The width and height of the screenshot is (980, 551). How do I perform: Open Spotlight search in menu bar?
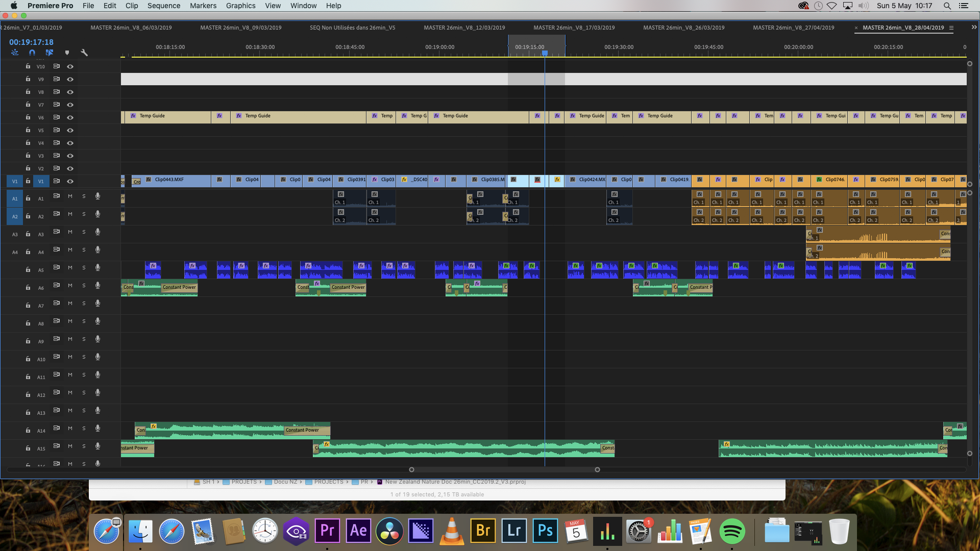(947, 6)
